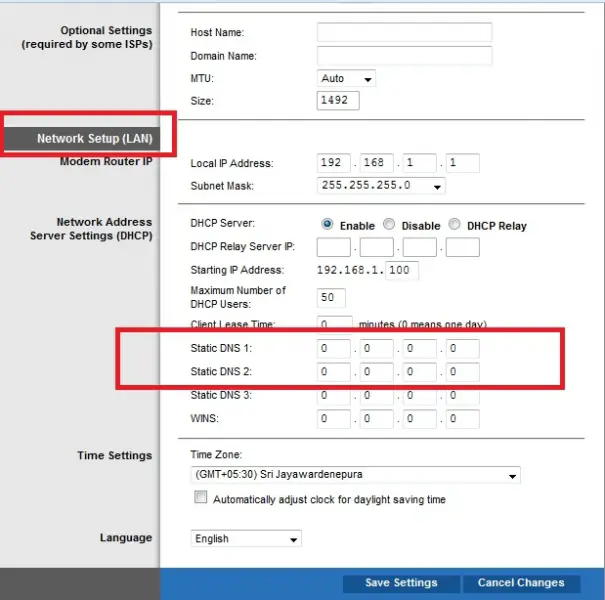
Task: Click the Modem Router IP sidebar label
Action: (x=106, y=161)
